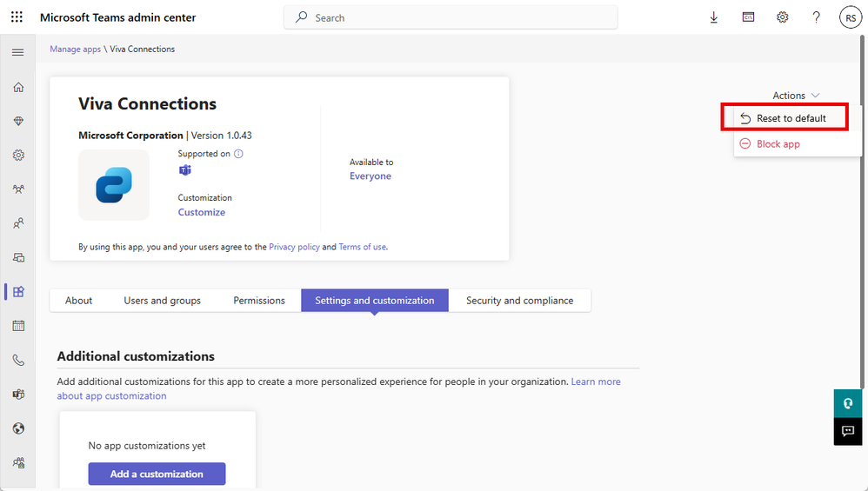Click 'No app customizations yet' text
The height and width of the screenshot is (491, 868).
147,446
